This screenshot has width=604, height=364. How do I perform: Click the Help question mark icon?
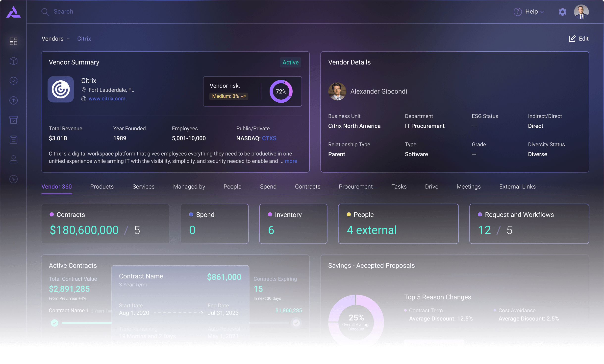pos(518,12)
